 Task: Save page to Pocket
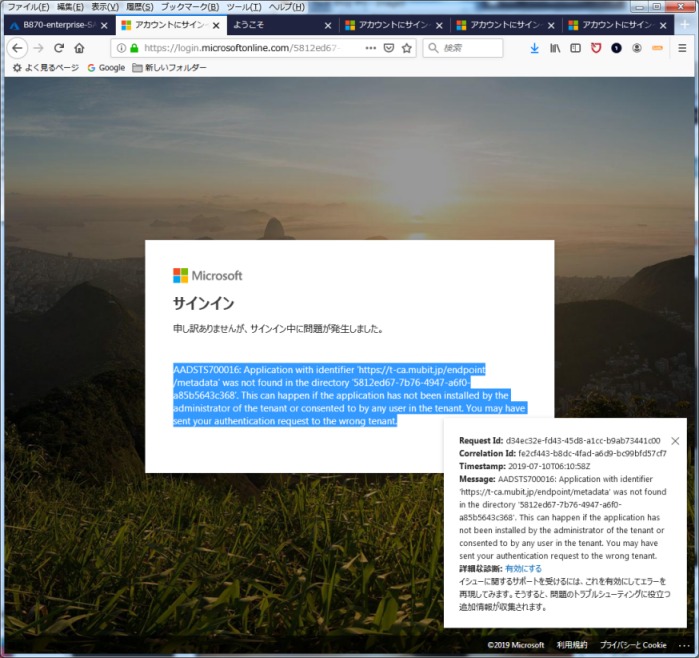[x=389, y=48]
